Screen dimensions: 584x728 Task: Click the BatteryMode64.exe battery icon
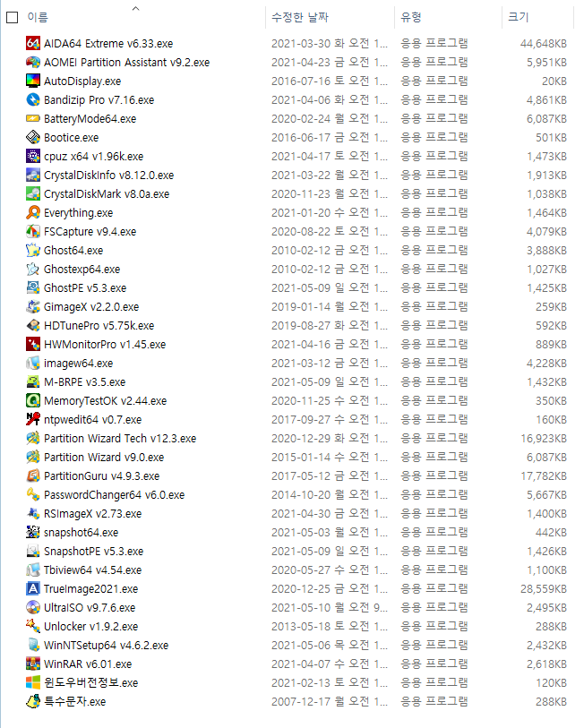click(x=33, y=118)
